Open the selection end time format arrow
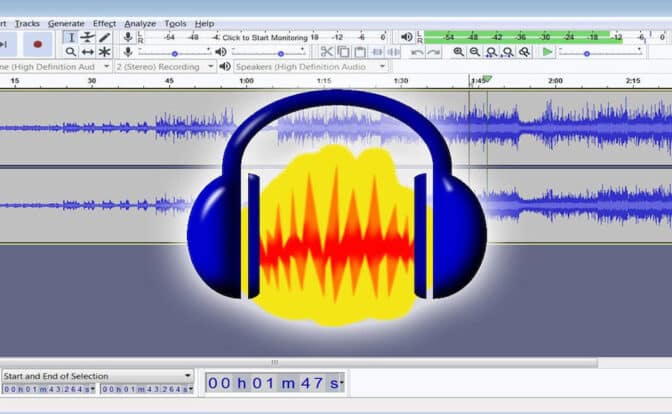 (191, 389)
